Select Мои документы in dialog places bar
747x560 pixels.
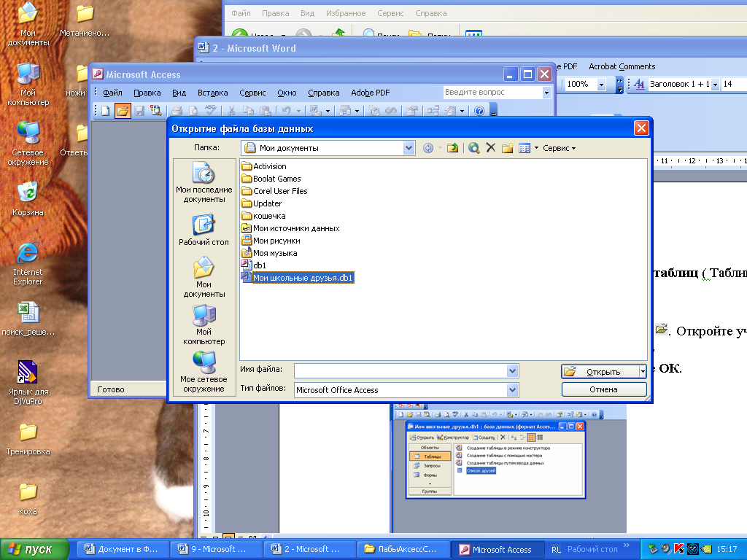point(204,277)
